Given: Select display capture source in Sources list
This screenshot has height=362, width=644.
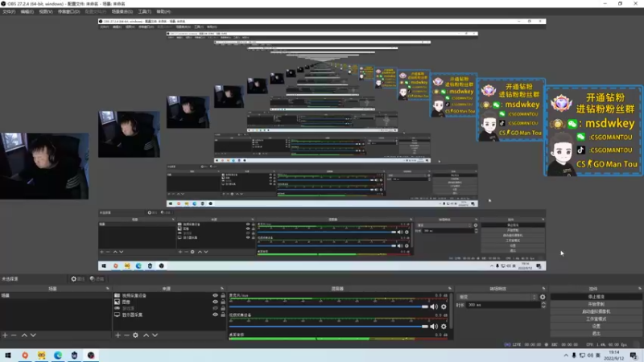Looking at the screenshot, I should (x=132, y=315).
